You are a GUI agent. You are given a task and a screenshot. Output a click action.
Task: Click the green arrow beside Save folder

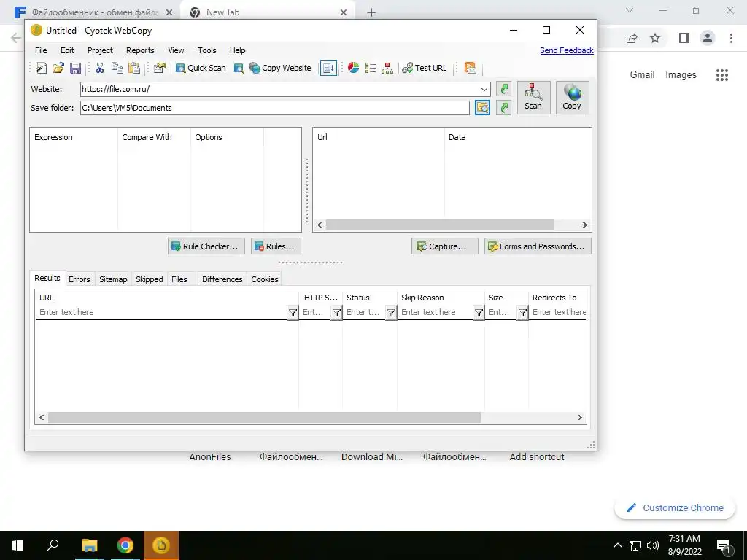coord(503,108)
